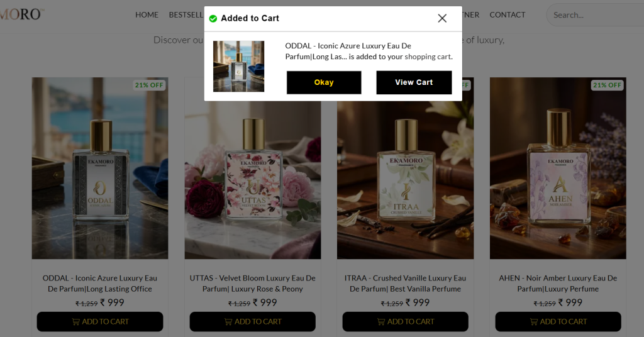Open ODDAL Iconic Azure product image
The image size is (644, 337).
100,168
